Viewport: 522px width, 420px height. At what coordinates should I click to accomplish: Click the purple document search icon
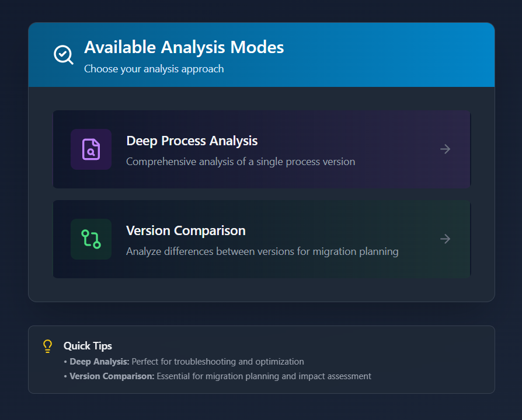91,149
